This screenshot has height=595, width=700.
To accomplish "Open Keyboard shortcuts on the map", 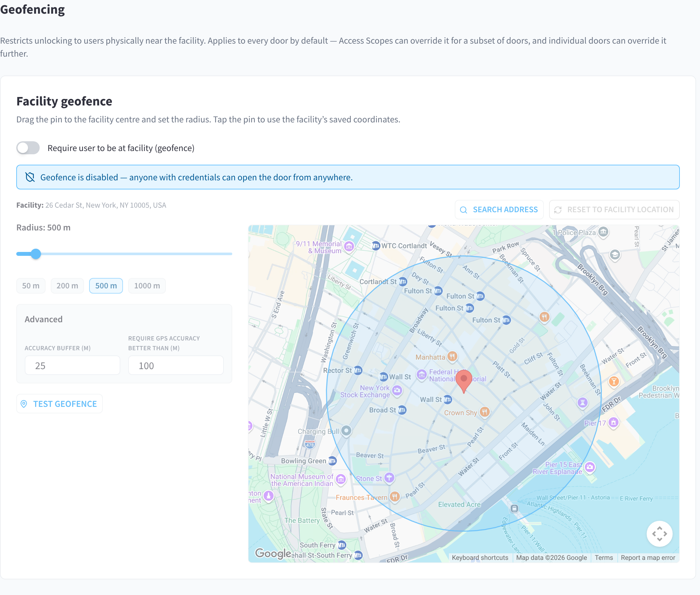I will [480, 558].
